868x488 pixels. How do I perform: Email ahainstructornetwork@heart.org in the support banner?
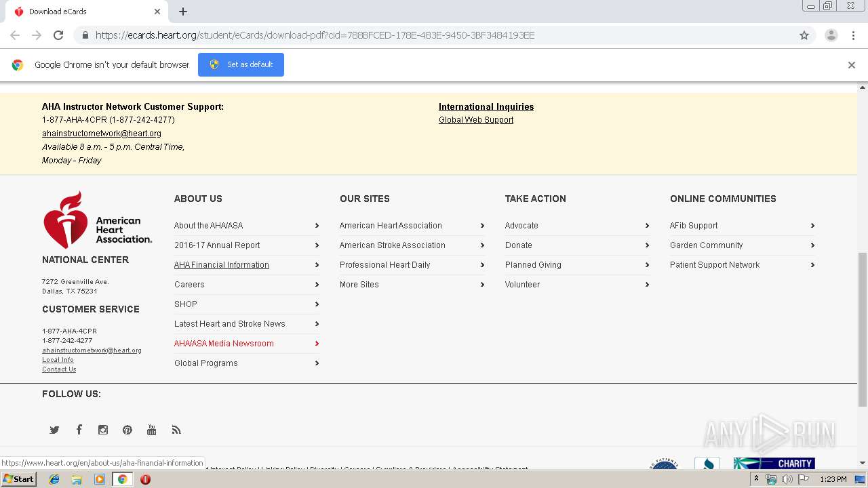pos(102,134)
